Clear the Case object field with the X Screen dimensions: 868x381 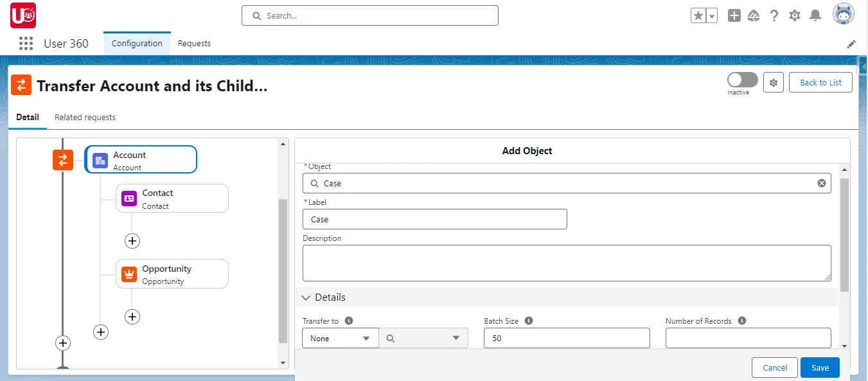[x=821, y=182]
